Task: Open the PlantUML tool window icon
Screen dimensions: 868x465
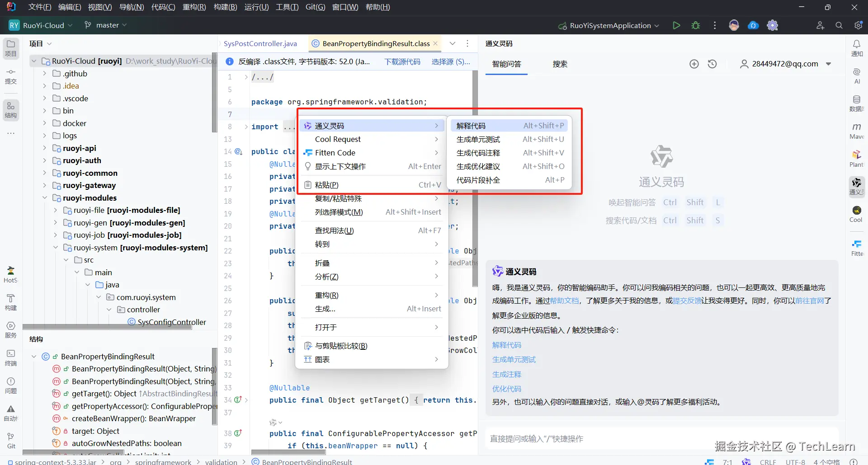Action: (x=857, y=159)
